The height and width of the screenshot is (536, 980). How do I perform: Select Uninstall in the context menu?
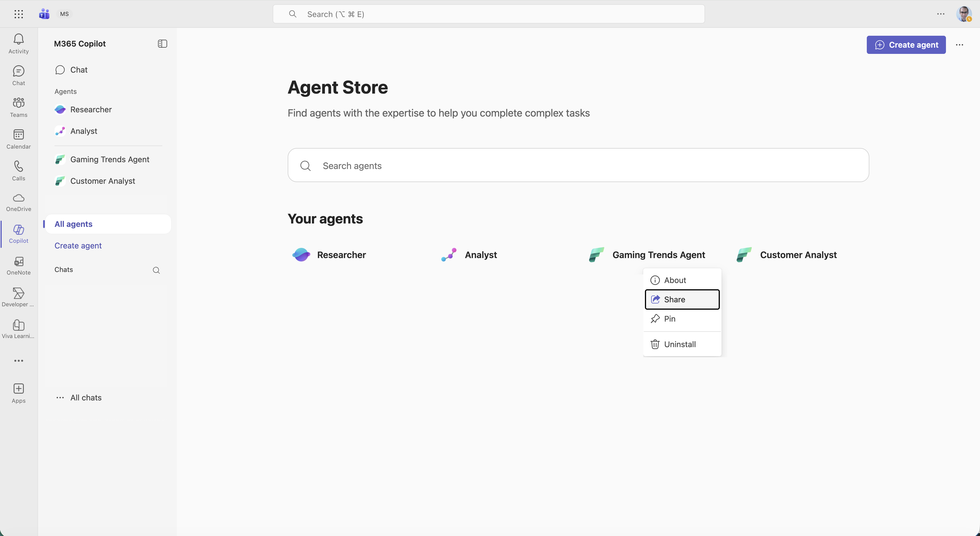coord(682,344)
